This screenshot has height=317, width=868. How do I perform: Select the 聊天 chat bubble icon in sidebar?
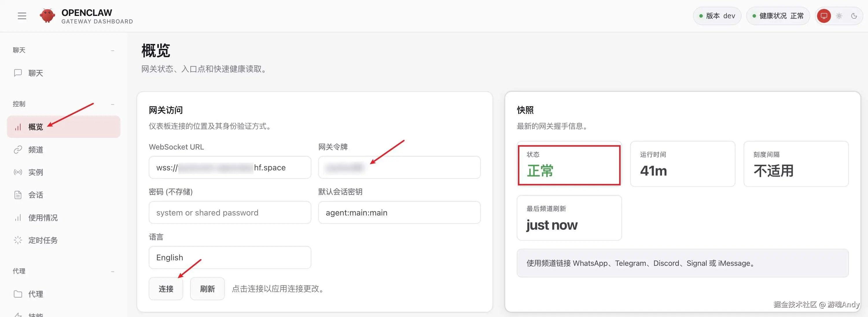coord(18,73)
